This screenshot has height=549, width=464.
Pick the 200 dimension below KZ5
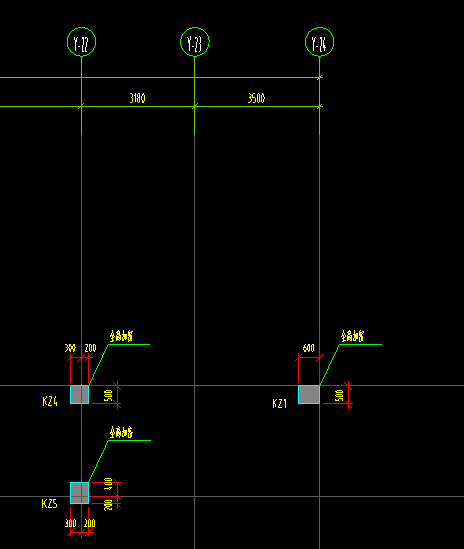click(x=90, y=523)
